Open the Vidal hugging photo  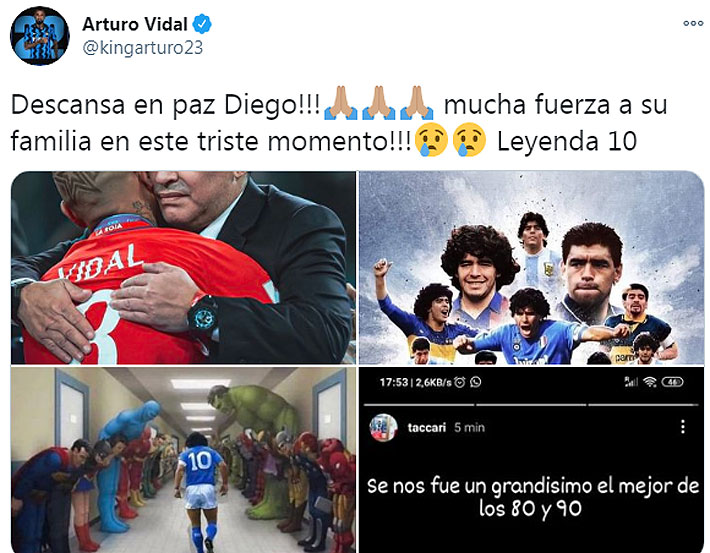(x=183, y=268)
